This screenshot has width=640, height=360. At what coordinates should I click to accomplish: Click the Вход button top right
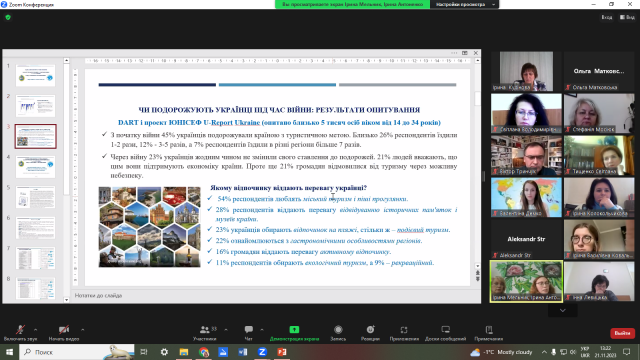[607, 17]
